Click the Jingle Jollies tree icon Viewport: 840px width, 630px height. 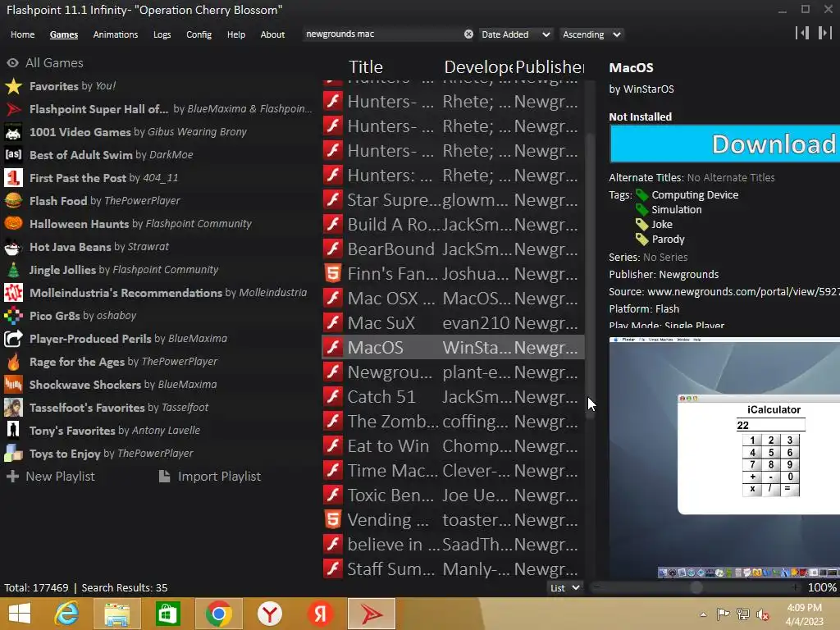(13, 269)
